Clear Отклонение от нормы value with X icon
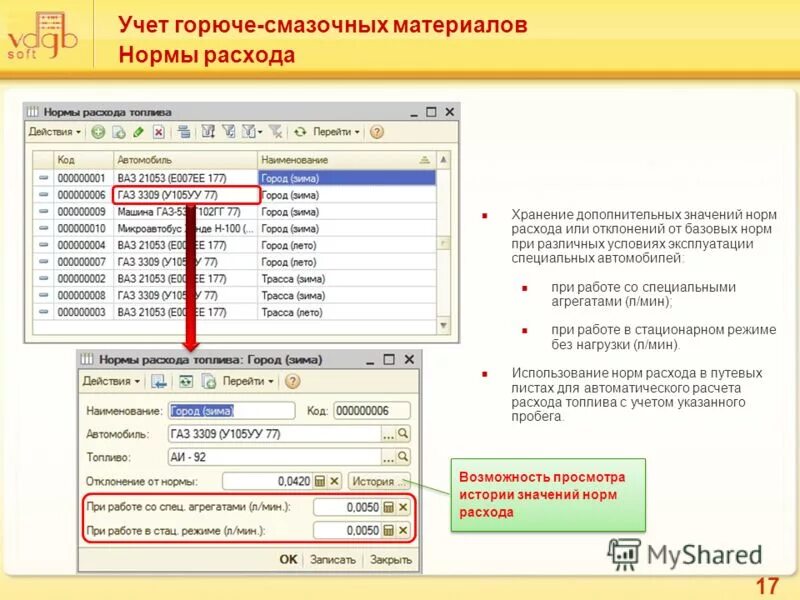Viewport: 800px width, 600px height. point(333,481)
